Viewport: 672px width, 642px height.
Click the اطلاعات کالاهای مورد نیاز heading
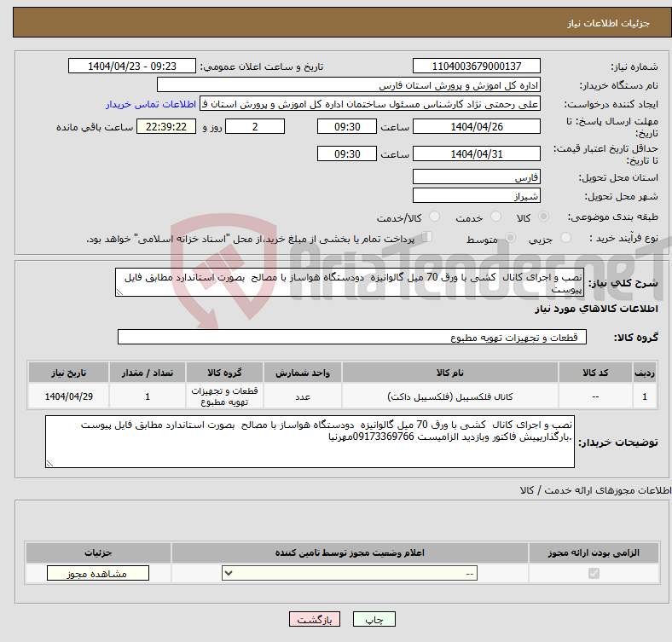pos(596,309)
